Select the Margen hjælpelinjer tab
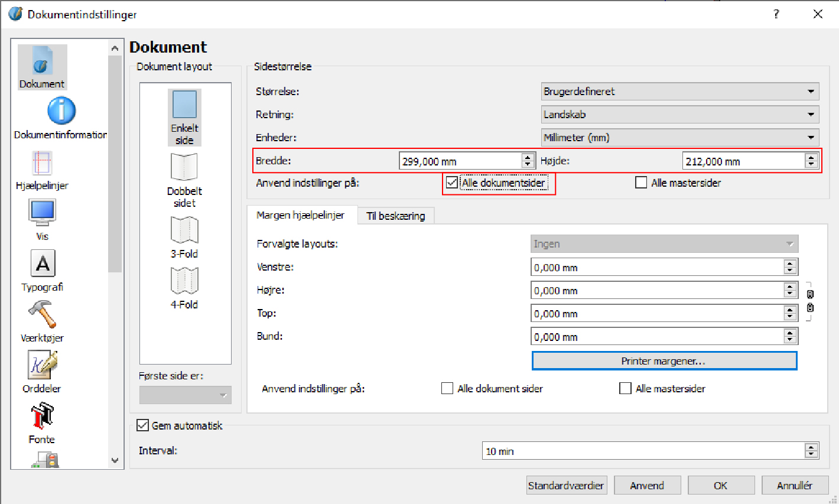The height and width of the screenshot is (504, 839). point(300,215)
